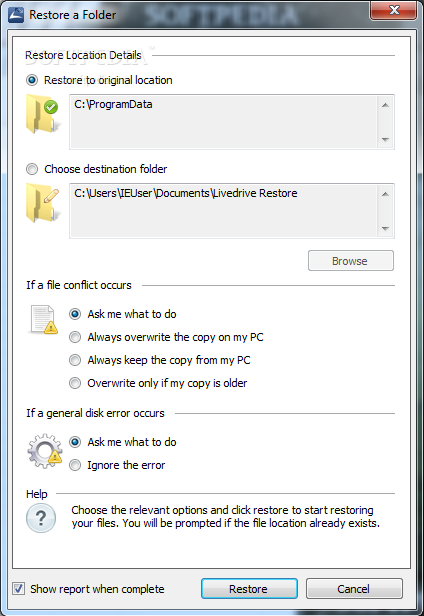This screenshot has width=424, height=616.
Task: Click the Livedrive icon in title bar
Action: point(16,15)
